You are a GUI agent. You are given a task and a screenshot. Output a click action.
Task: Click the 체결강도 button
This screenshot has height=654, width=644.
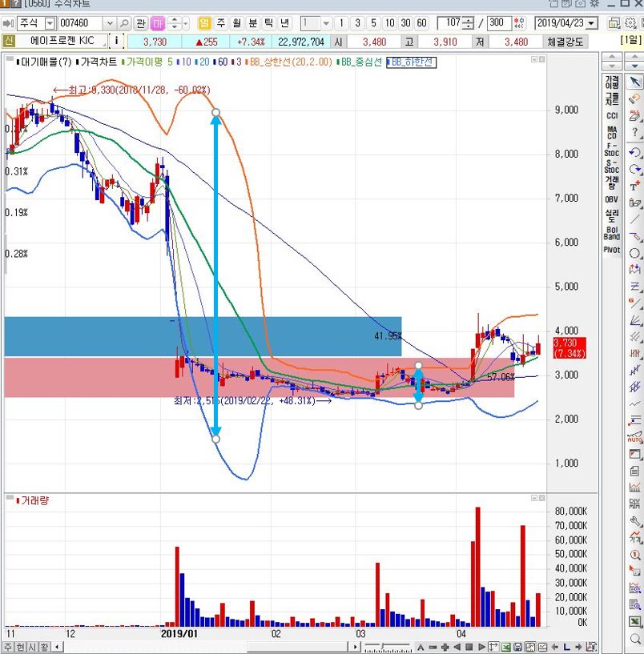[566, 42]
